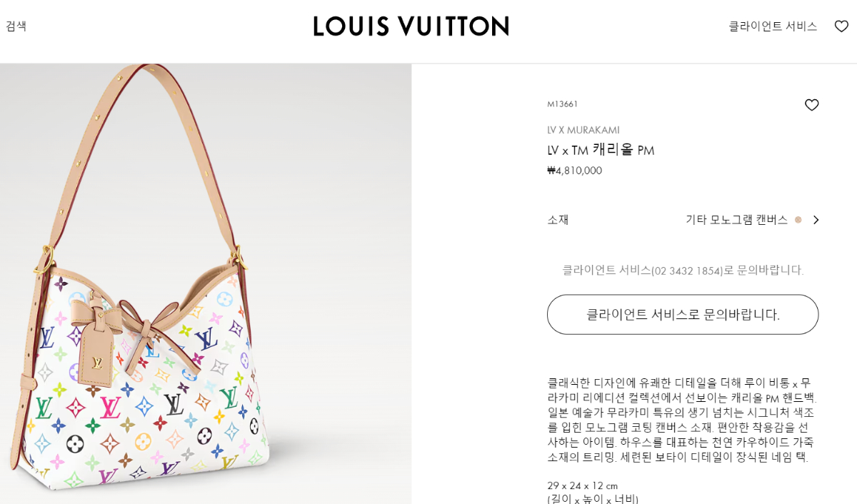
Task: Open the multicolor monogram bag product image
Action: click(x=206, y=283)
